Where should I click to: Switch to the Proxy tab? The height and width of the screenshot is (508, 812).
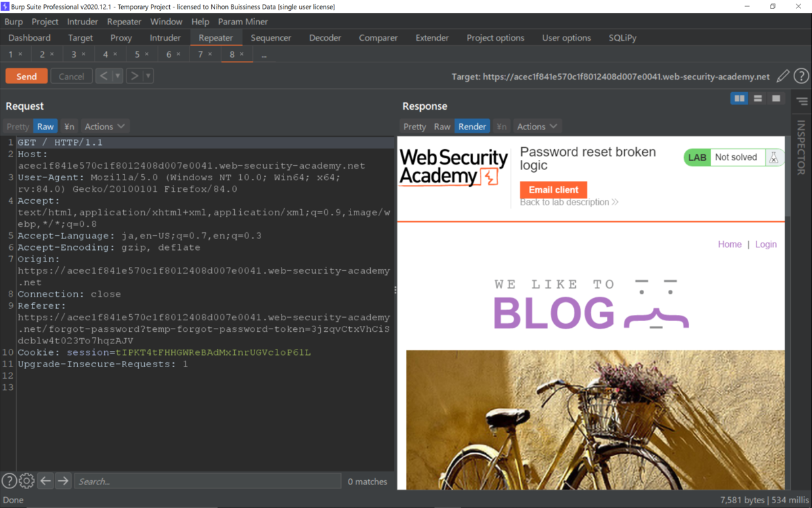(121, 38)
